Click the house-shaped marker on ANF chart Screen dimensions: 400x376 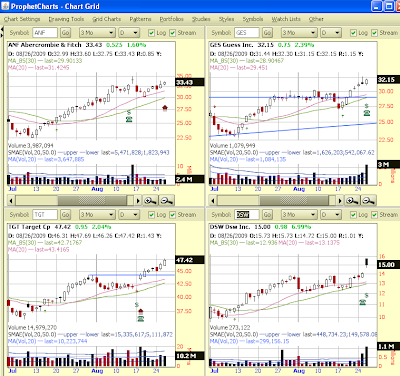[165, 108]
